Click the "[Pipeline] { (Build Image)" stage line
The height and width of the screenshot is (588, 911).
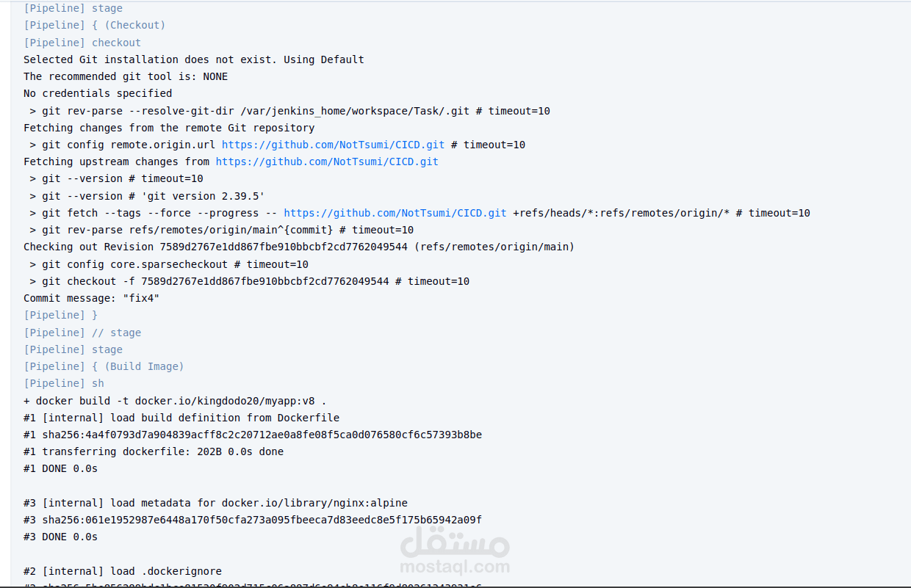coord(104,366)
